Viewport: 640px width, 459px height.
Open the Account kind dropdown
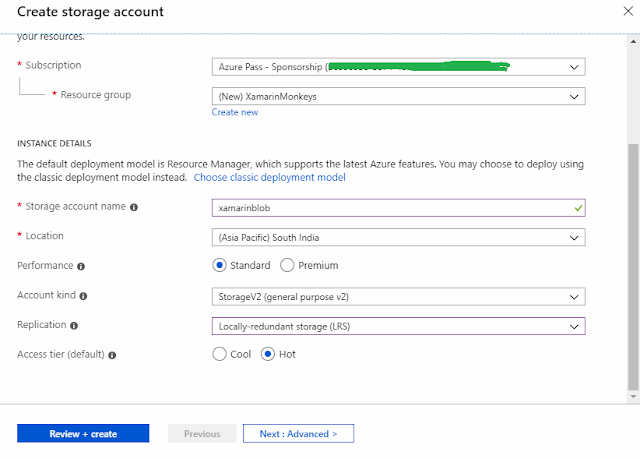(398, 297)
